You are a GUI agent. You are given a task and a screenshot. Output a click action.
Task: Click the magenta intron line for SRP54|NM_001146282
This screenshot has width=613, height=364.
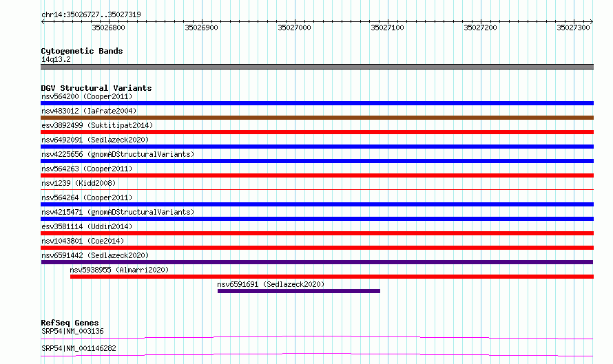(x=317, y=354)
